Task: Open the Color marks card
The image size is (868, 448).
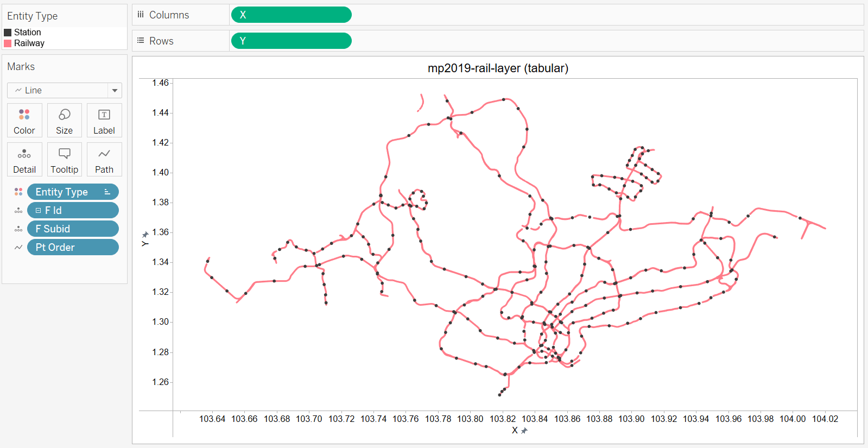Action: (24, 120)
